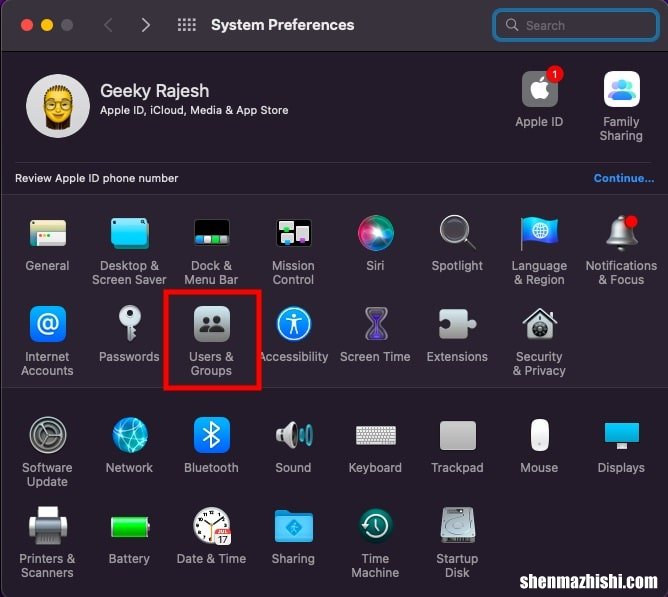Minimize window with the yellow button
668x597 pixels.
tap(47, 25)
